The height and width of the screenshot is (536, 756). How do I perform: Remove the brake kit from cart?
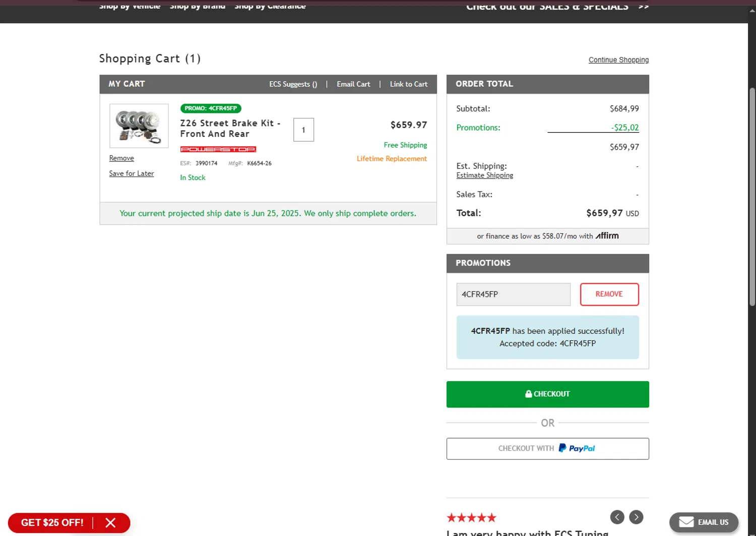pyautogui.click(x=121, y=158)
